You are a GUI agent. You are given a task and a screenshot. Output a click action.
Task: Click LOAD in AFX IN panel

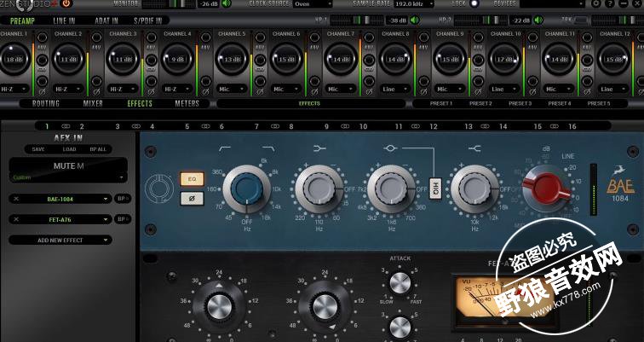[x=69, y=149]
